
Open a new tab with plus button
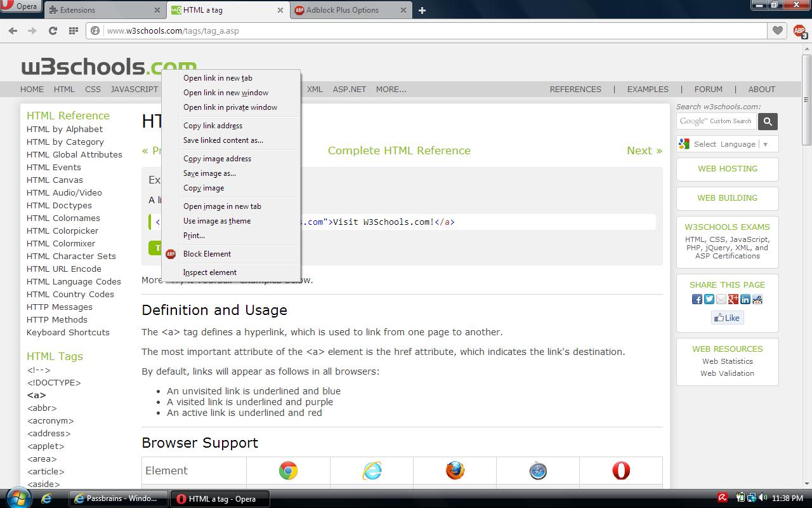pos(422,10)
